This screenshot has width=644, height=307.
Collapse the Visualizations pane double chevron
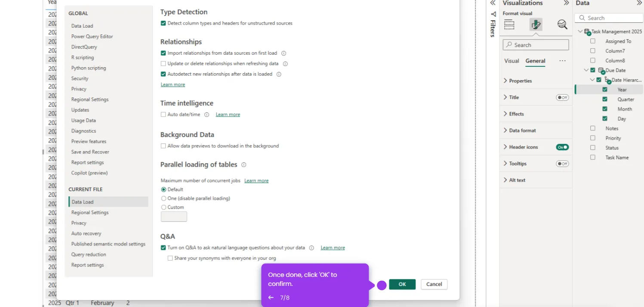tap(566, 3)
